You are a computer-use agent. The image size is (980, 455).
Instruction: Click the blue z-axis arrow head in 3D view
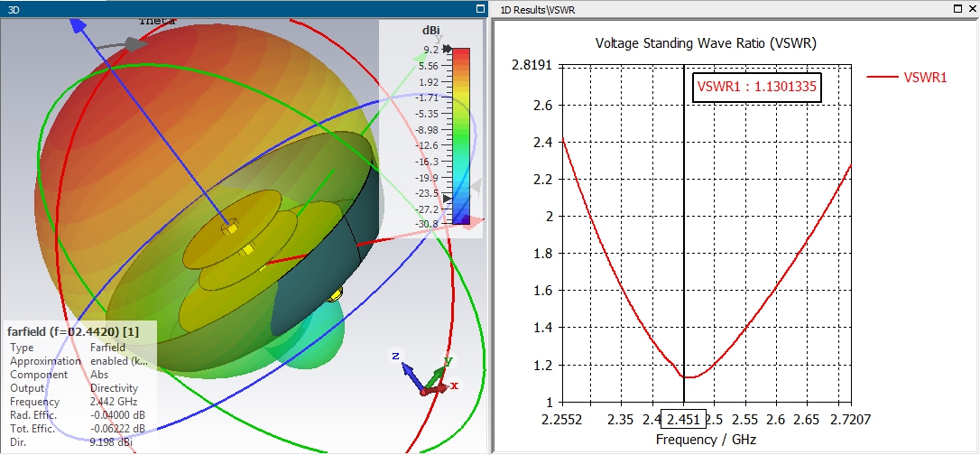point(78,26)
